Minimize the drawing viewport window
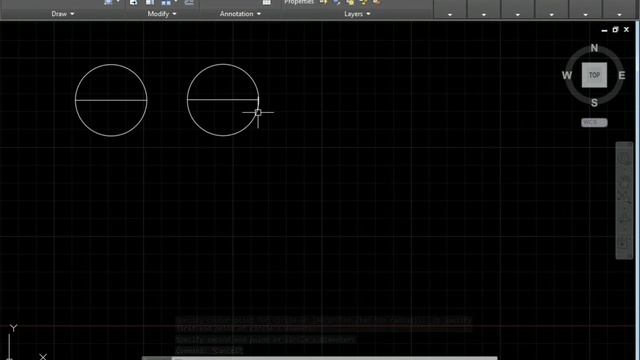The image size is (640, 360). click(x=604, y=30)
